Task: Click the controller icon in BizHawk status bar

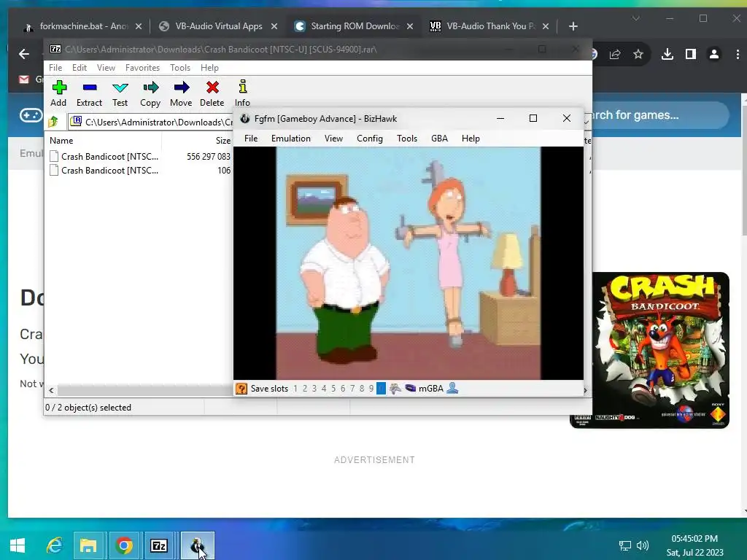Action: click(x=395, y=389)
